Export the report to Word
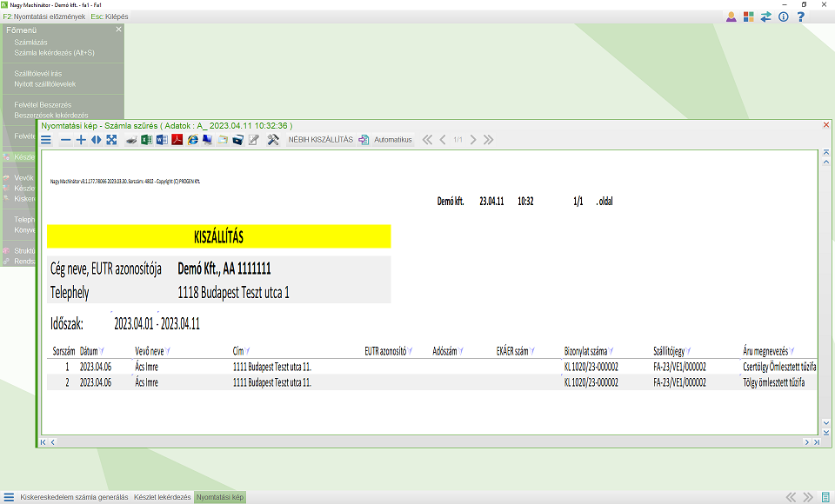The height and width of the screenshot is (504, 835). click(162, 140)
